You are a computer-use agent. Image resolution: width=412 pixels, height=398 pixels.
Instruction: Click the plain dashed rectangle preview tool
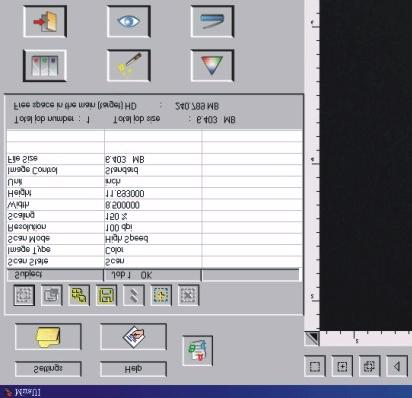[315, 366]
